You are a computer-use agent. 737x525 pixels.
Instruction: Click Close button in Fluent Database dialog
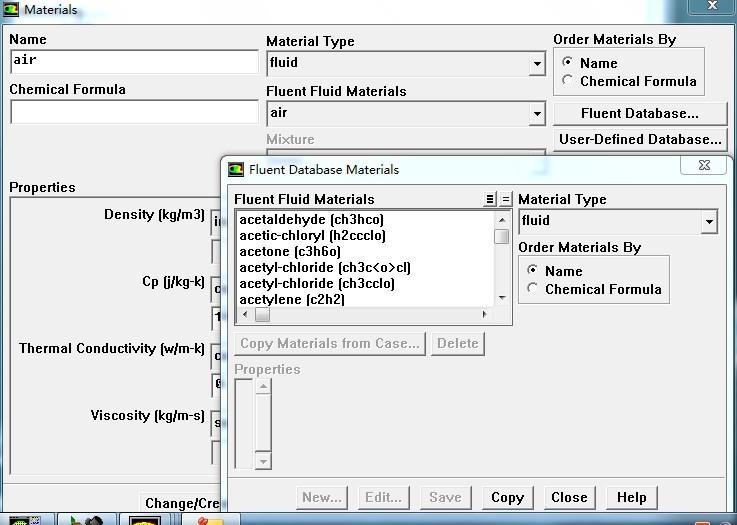569,497
